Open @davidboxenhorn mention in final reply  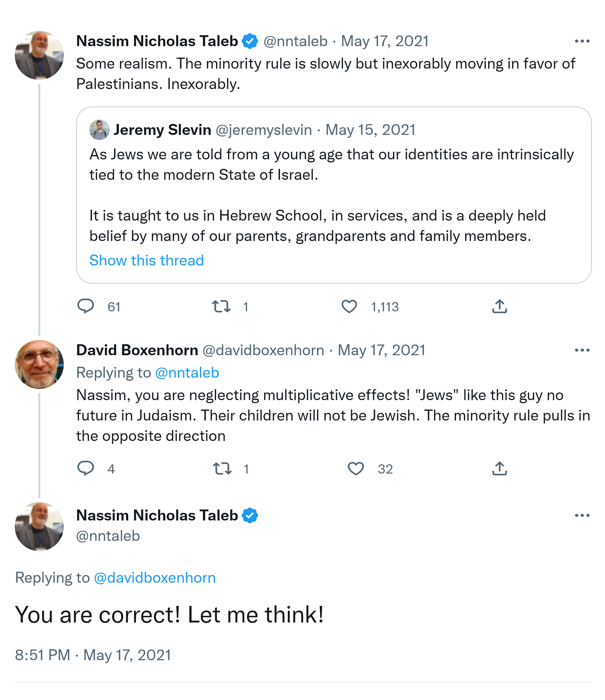coord(155,578)
